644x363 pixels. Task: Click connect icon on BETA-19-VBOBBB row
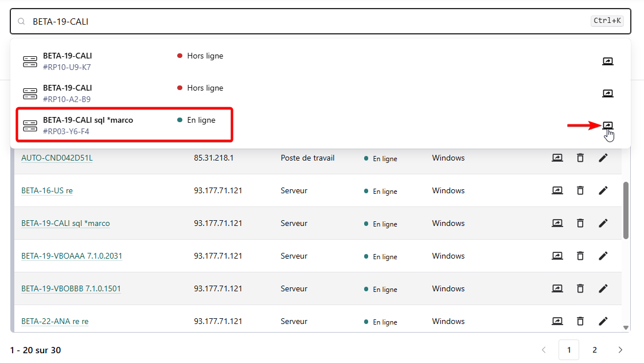(557, 288)
